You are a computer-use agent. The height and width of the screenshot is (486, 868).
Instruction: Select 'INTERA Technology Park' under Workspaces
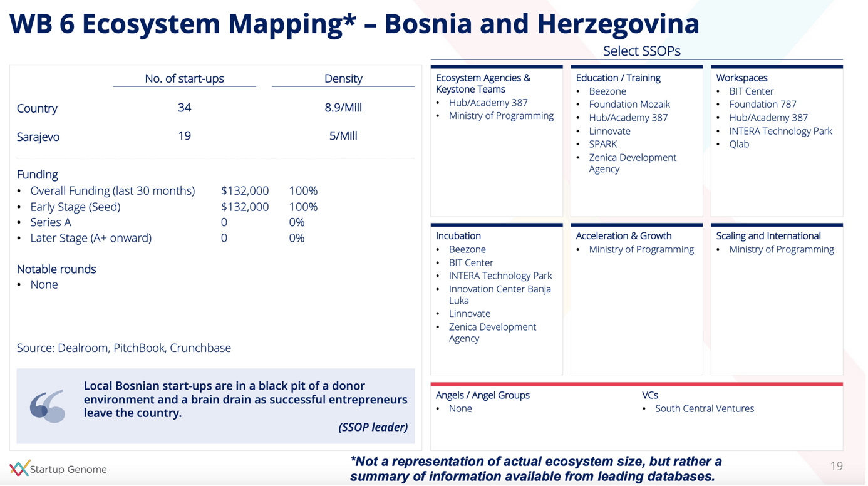click(x=781, y=132)
